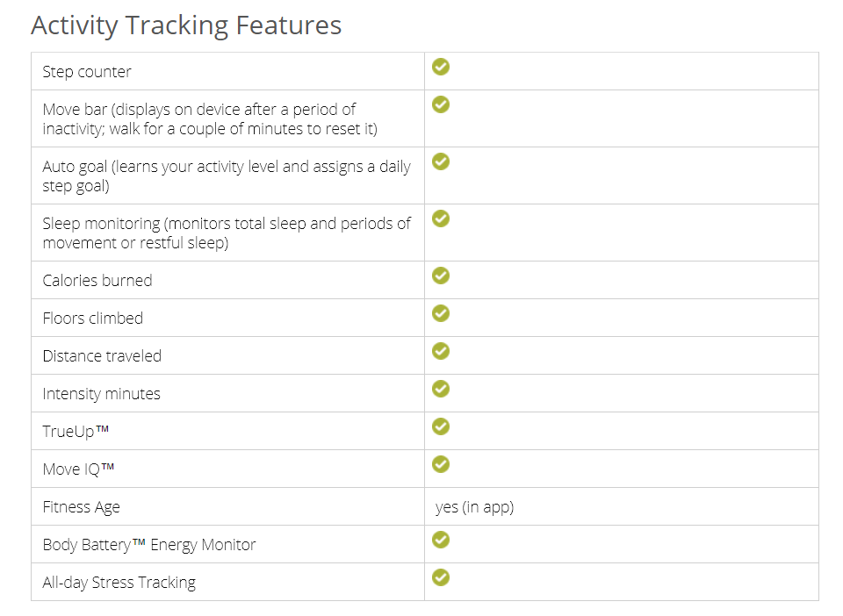Click the Move IQ checkmark icon

coord(441,464)
